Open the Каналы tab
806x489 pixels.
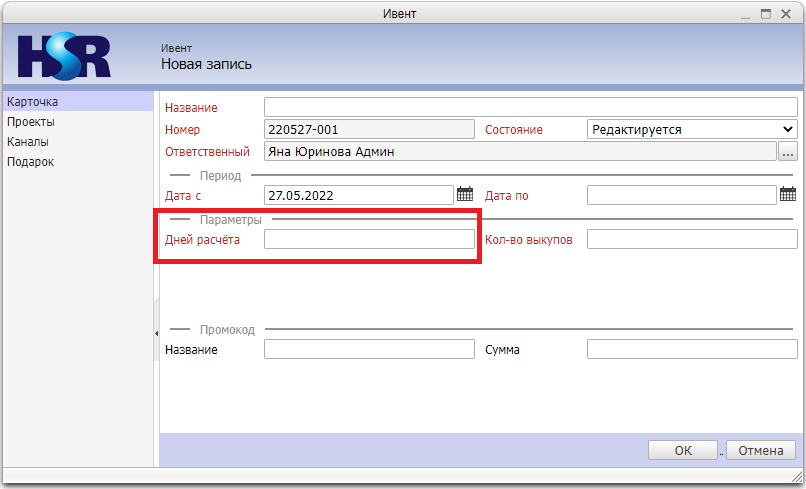pos(78,142)
